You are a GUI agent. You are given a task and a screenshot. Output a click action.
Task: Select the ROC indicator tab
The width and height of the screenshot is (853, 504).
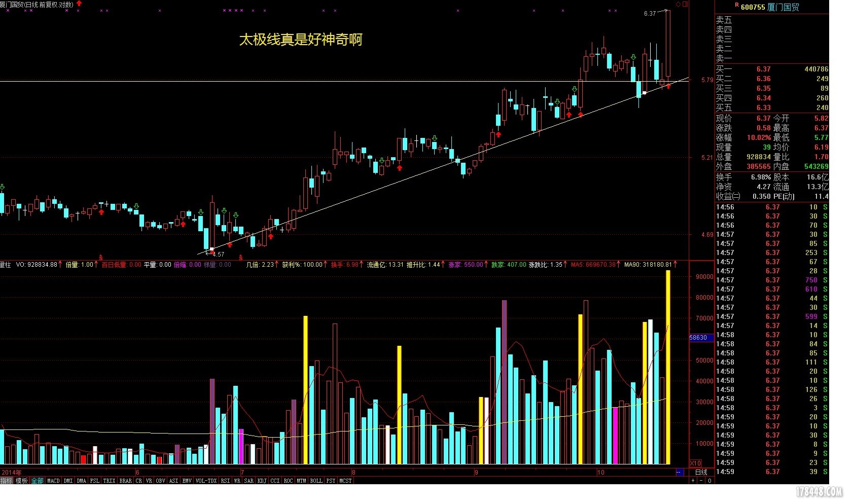pyautogui.click(x=288, y=481)
